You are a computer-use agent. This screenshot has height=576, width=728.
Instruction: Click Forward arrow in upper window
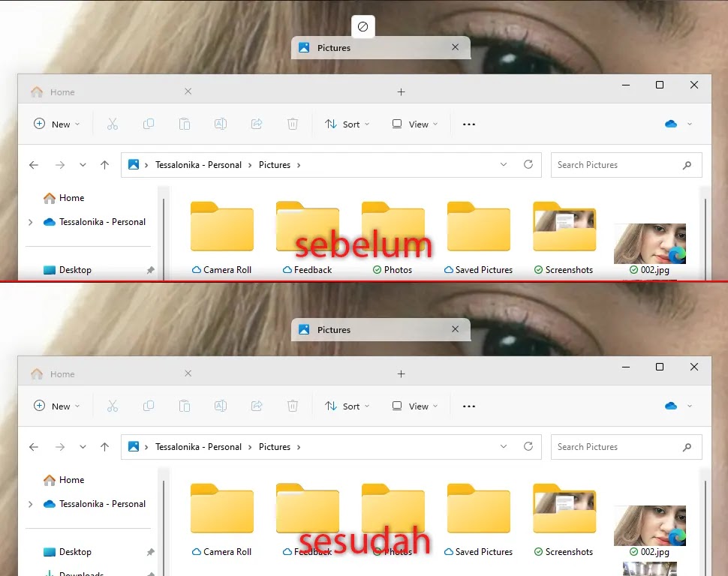(x=60, y=165)
